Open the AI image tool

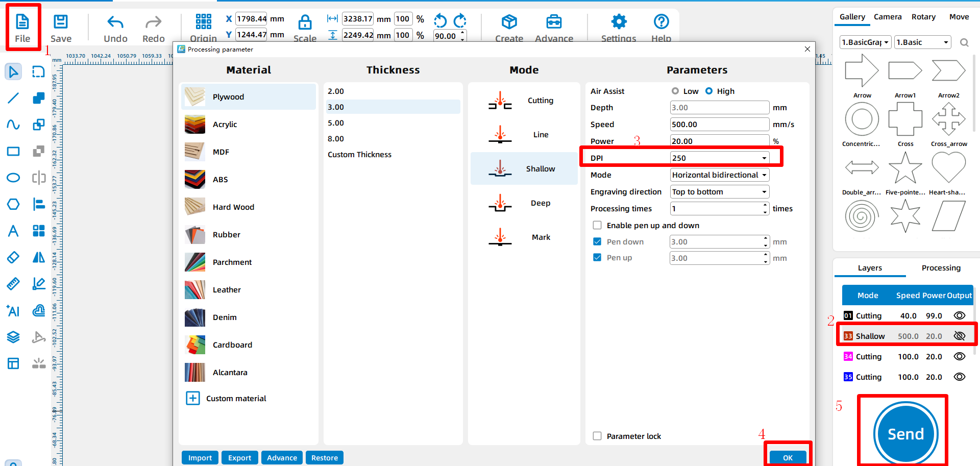click(13, 310)
